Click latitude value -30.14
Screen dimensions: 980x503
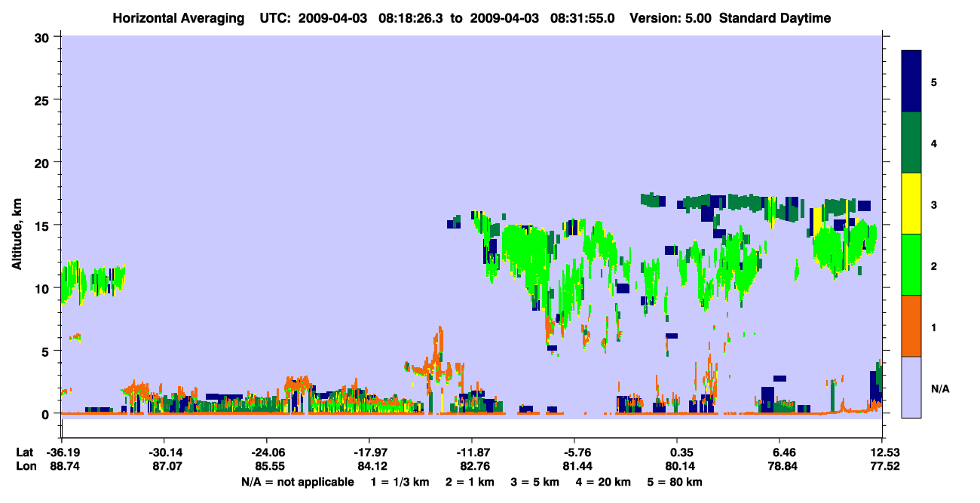(164, 452)
